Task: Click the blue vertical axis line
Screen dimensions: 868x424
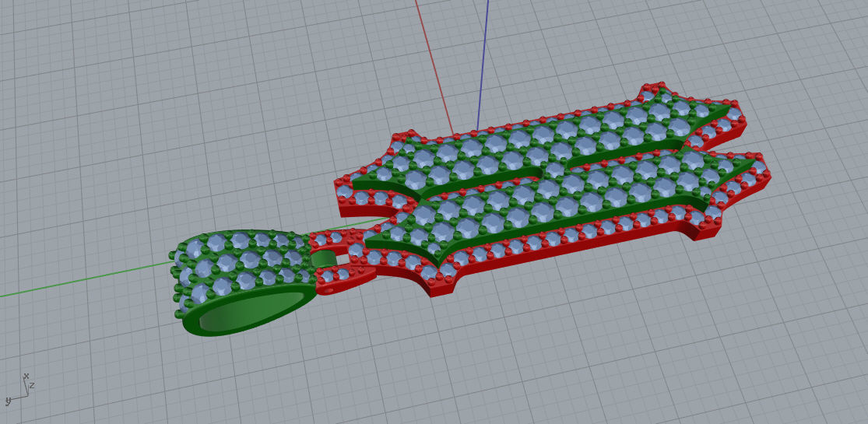Action: point(483,64)
